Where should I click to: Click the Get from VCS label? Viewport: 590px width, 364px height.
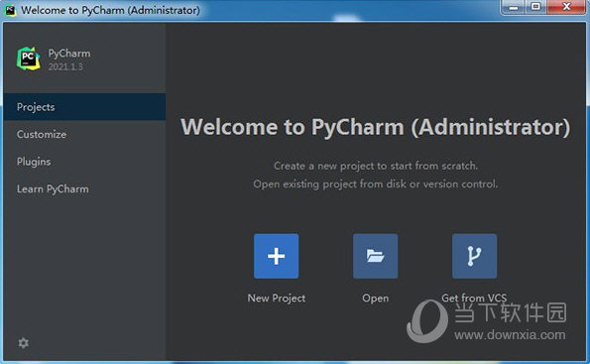(x=474, y=298)
